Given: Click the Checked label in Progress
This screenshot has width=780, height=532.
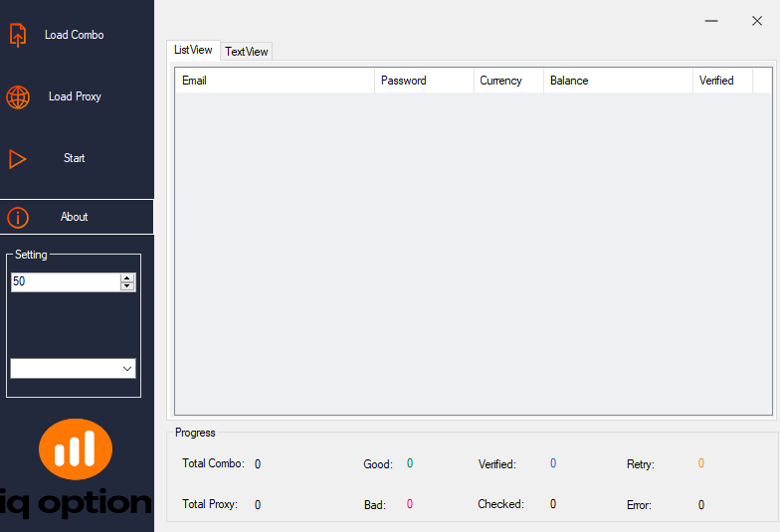Looking at the screenshot, I should tap(501, 504).
